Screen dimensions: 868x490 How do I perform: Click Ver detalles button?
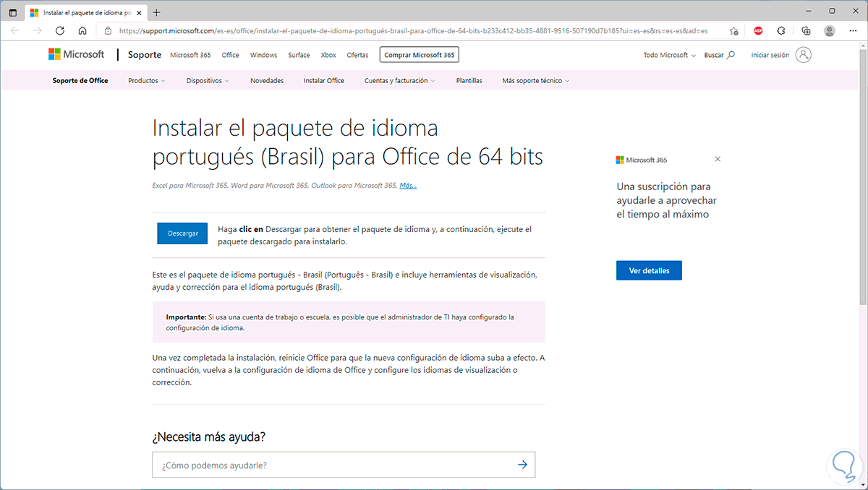(x=649, y=270)
